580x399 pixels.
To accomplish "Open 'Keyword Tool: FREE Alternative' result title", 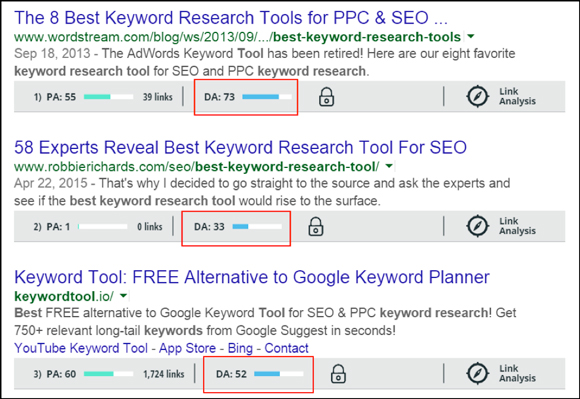I will pos(252,277).
